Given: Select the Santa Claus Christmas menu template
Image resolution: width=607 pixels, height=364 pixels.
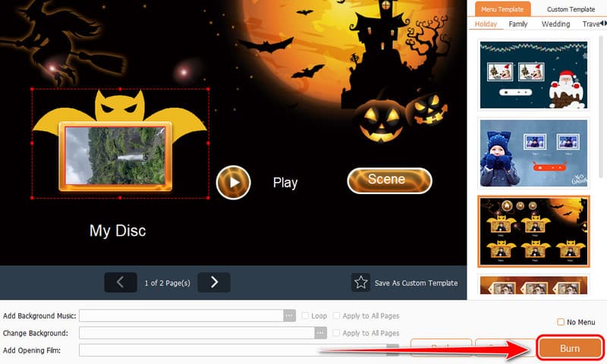Looking at the screenshot, I should (x=533, y=74).
